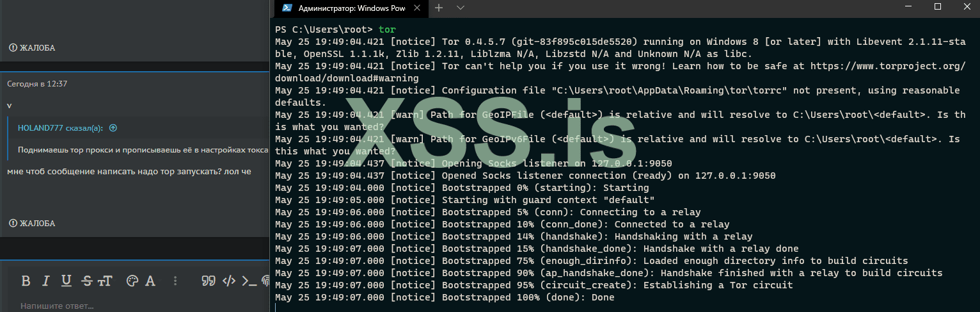Image resolution: width=980 pixels, height=312 pixels.
Task: Open more editor options (three dots)
Action: pos(176,281)
